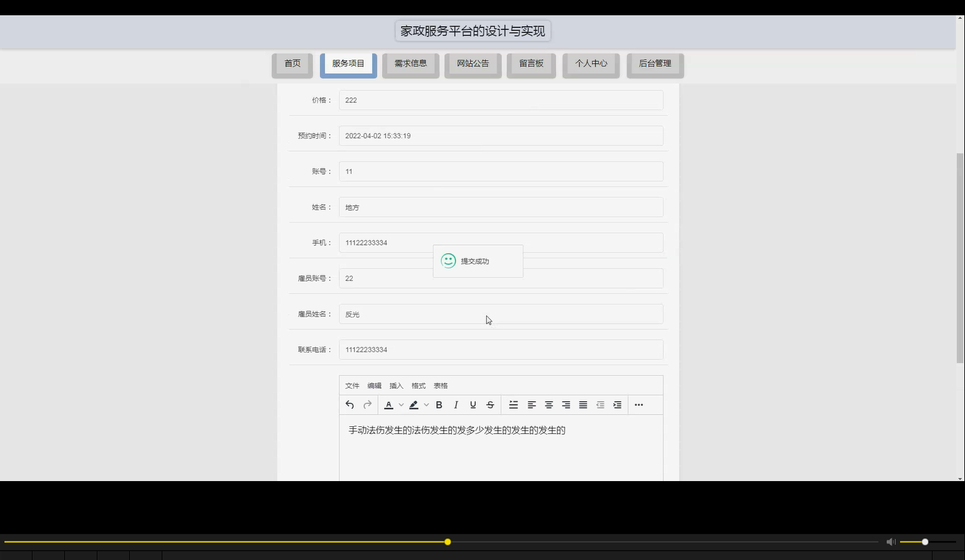Image resolution: width=965 pixels, height=560 pixels.
Task: Click the 预约时间 date field
Action: pyautogui.click(x=501, y=136)
